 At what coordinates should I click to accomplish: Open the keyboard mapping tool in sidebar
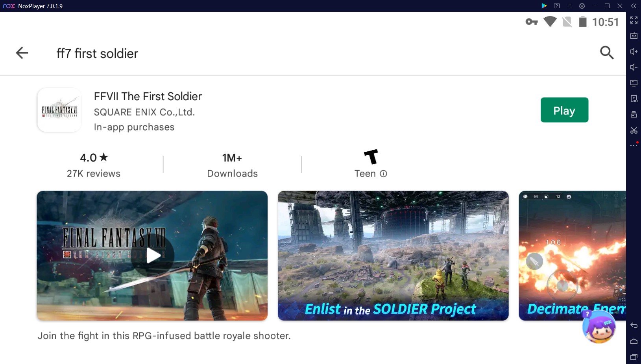[x=634, y=36]
